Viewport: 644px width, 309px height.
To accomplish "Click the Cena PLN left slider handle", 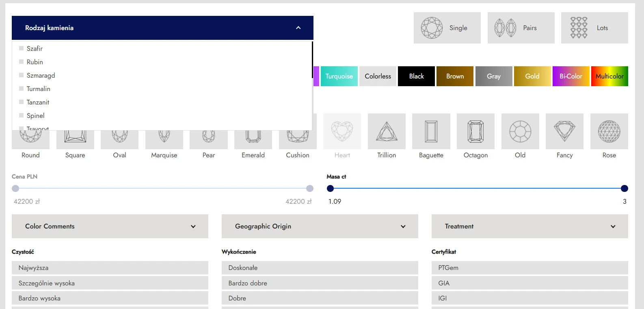I will click(15, 188).
